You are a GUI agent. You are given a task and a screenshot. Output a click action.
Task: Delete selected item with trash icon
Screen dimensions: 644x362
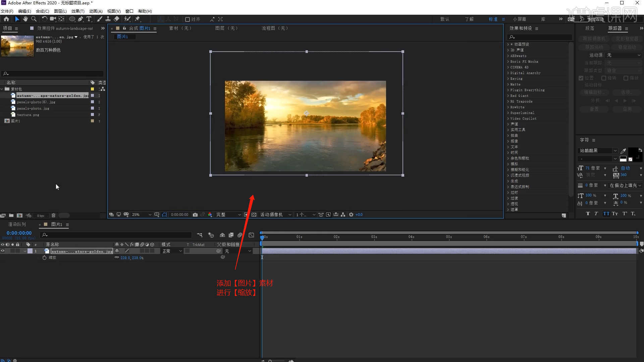[53, 216]
